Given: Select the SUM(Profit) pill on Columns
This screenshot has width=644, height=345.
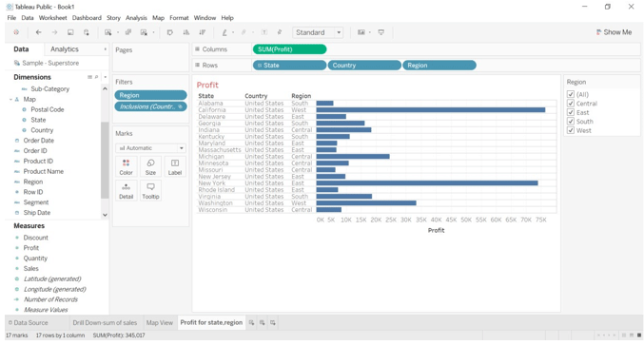Looking at the screenshot, I should tap(289, 49).
